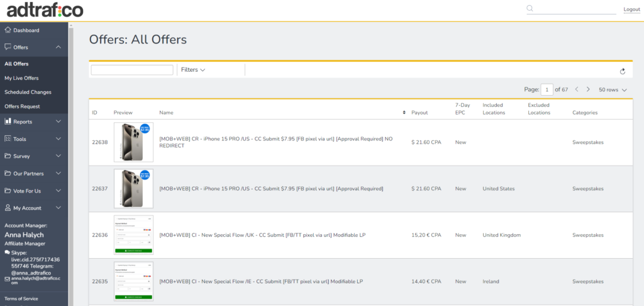The height and width of the screenshot is (306, 644).
Task: Open preview thumbnail of offer 22635
Action: point(133,281)
